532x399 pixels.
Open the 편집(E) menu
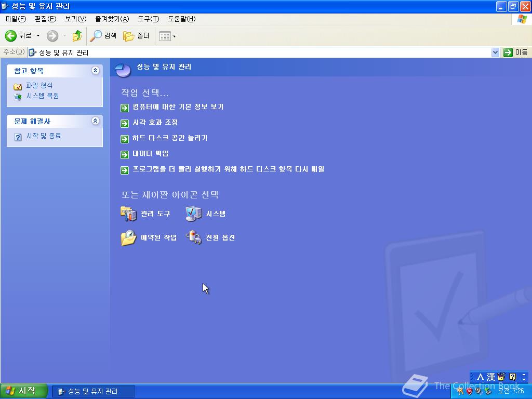46,19
